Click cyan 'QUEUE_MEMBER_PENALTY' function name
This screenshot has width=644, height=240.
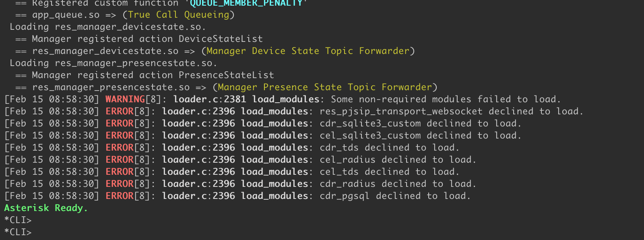[x=246, y=3]
